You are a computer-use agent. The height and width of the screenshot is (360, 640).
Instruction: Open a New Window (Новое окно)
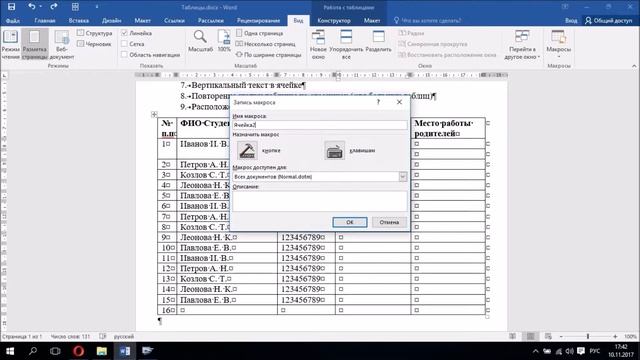tap(318, 44)
